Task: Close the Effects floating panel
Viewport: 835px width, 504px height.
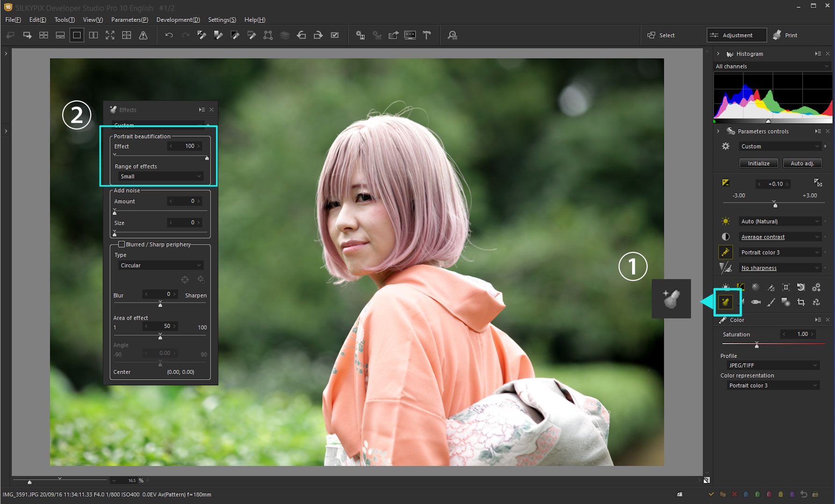Action: click(x=211, y=109)
